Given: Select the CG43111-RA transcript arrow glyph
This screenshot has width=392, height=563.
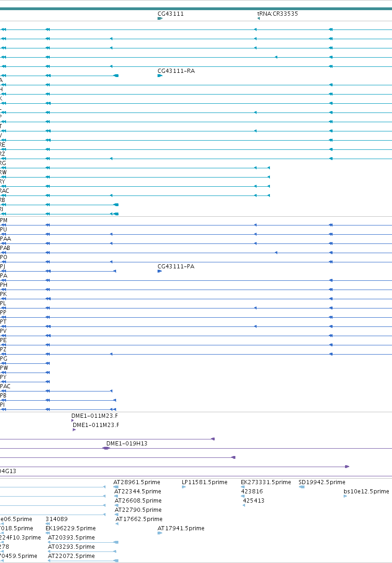Looking at the screenshot, I should (x=160, y=76).
